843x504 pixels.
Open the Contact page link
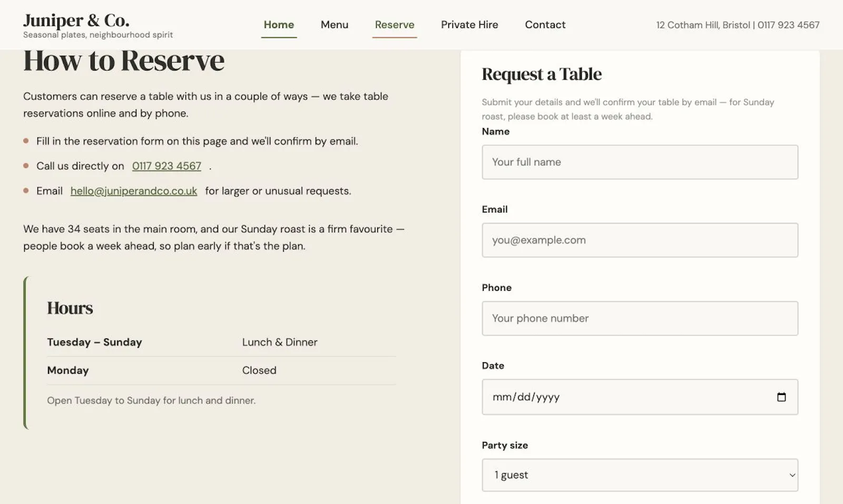tap(545, 25)
